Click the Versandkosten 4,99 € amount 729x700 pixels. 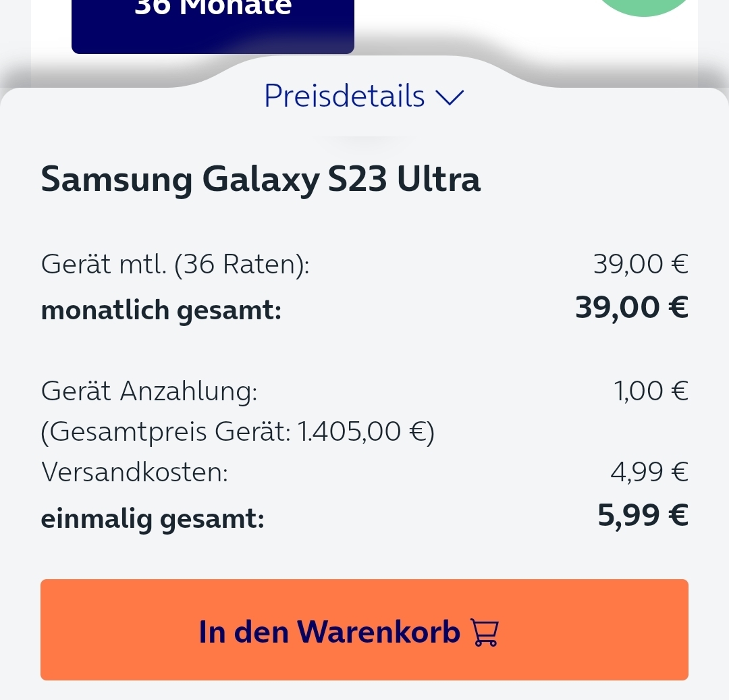coord(649,473)
